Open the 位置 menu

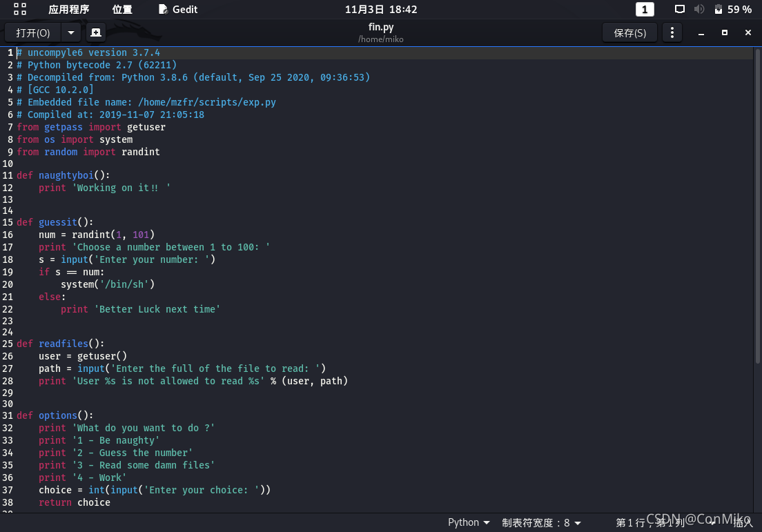[x=122, y=9]
